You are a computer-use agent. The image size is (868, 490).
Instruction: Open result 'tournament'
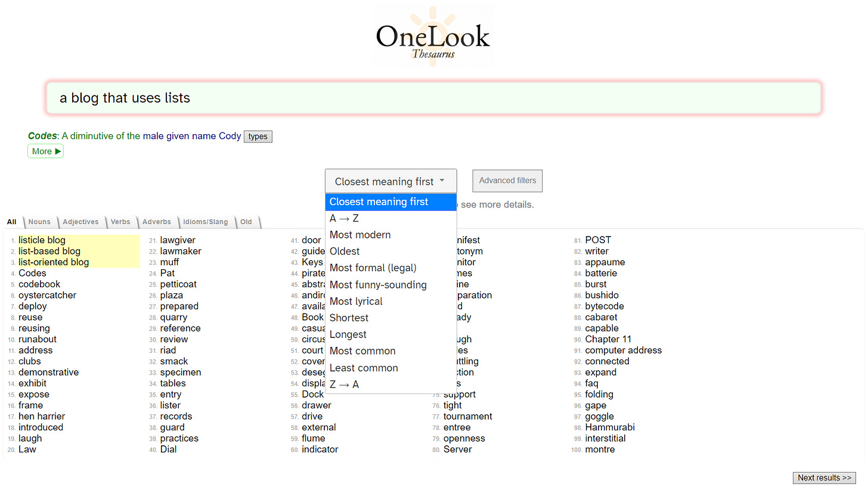pyautogui.click(x=468, y=416)
